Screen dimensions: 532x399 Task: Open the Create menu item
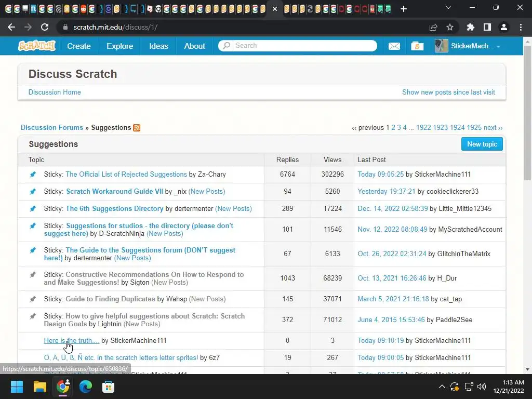79,46
